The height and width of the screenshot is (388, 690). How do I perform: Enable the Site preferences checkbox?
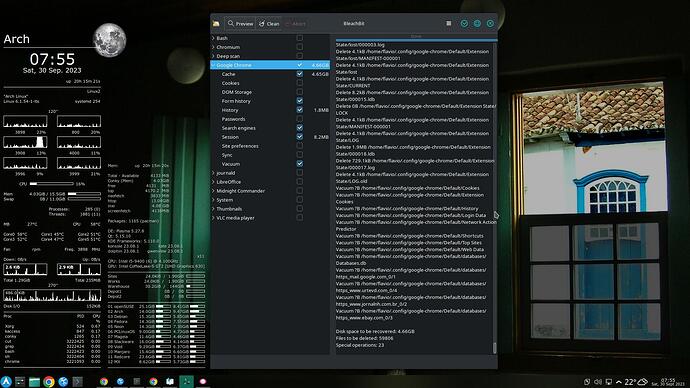(x=300, y=146)
